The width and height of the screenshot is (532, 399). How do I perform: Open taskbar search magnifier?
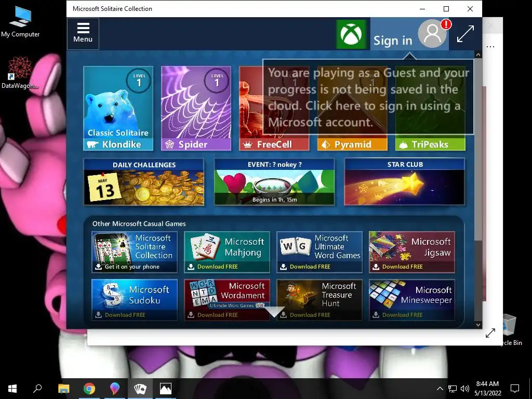[37, 389]
